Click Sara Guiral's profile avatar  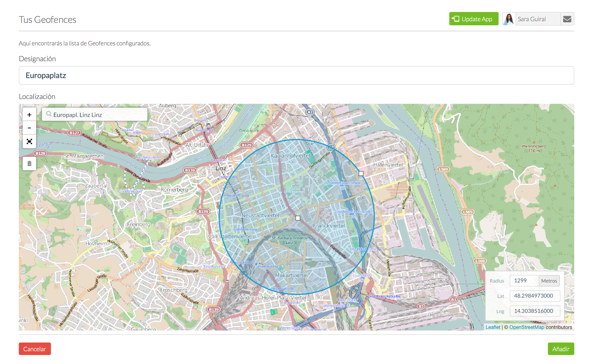point(509,19)
